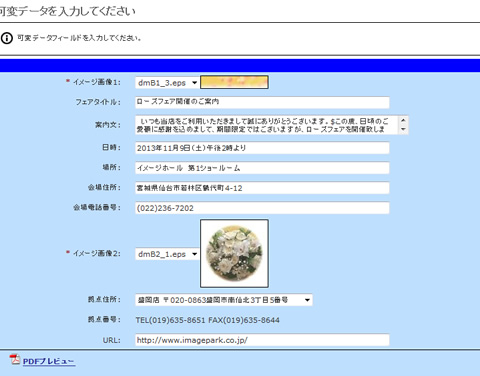
Task: Click the 会場電話番号 label
Action: (97, 207)
